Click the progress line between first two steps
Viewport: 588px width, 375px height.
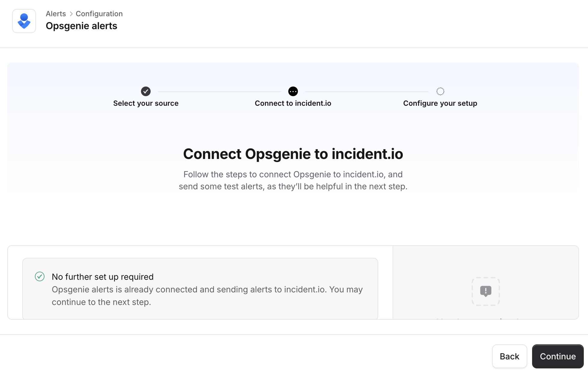219,91
